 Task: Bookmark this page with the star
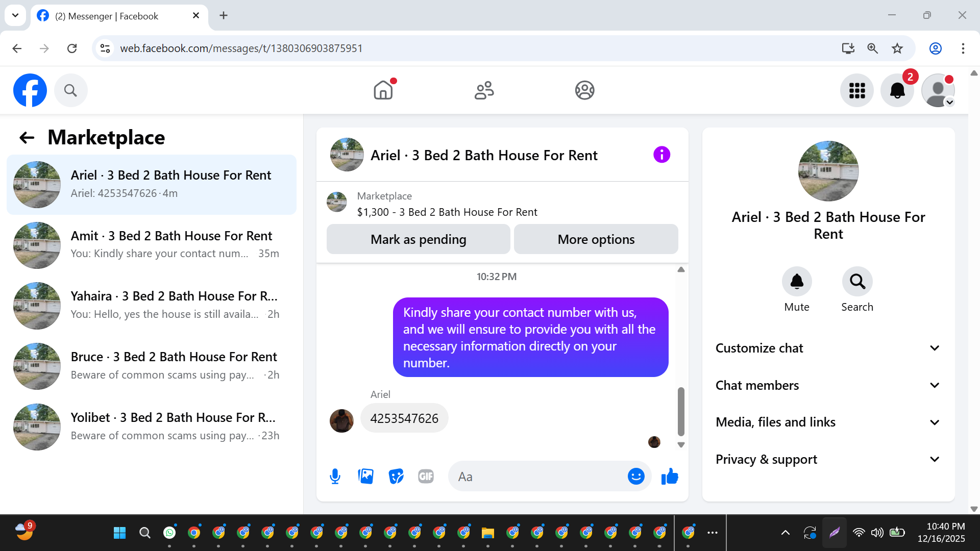897,48
